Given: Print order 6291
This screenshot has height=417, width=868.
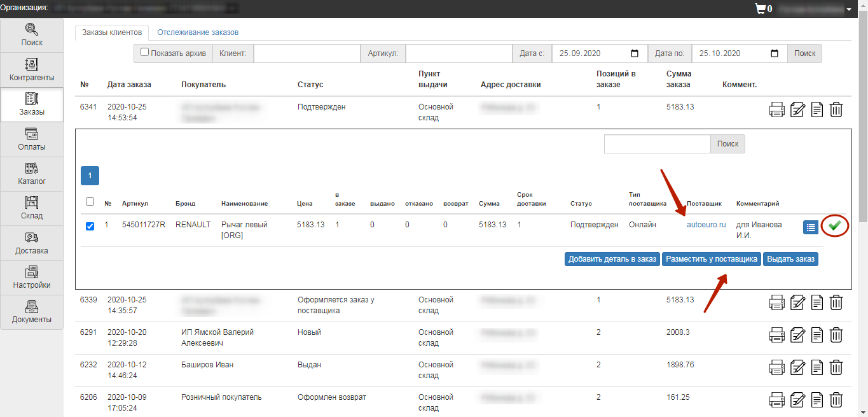Looking at the screenshot, I should click(777, 335).
